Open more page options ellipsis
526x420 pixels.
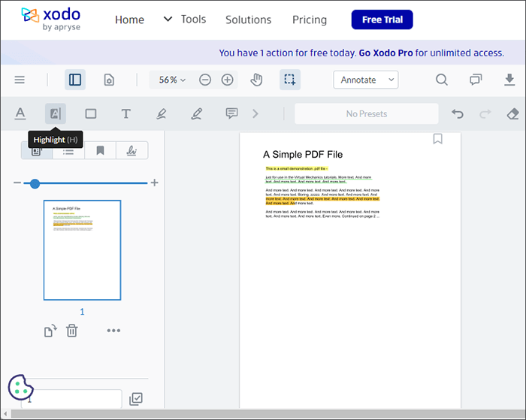113,331
